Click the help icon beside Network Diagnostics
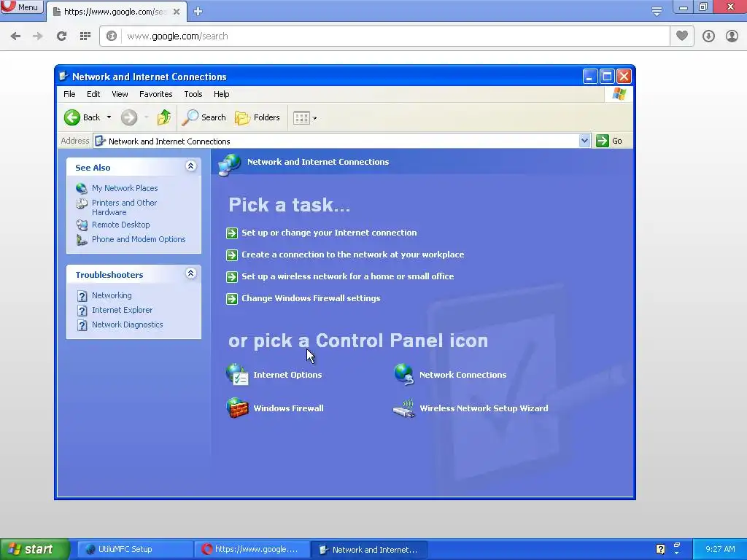Viewport: 747px width, 560px height. pos(82,324)
